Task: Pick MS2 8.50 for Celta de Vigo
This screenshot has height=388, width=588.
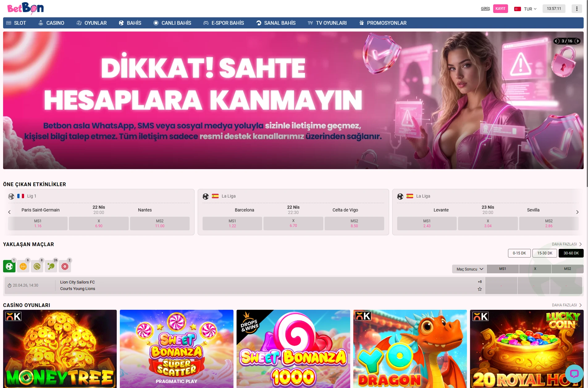Action: pyautogui.click(x=354, y=224)
